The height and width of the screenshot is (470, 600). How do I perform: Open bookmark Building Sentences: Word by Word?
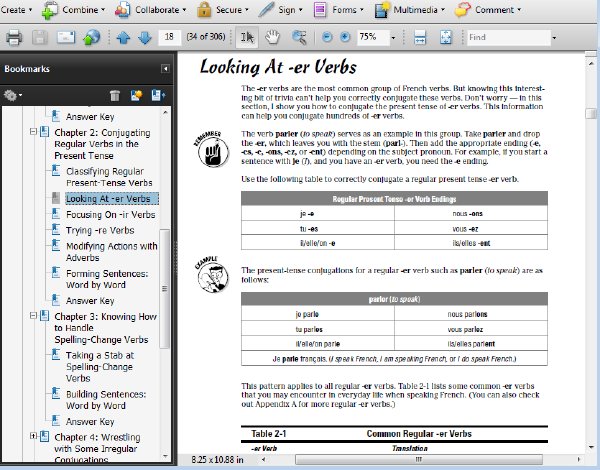[x=106, y=400]
